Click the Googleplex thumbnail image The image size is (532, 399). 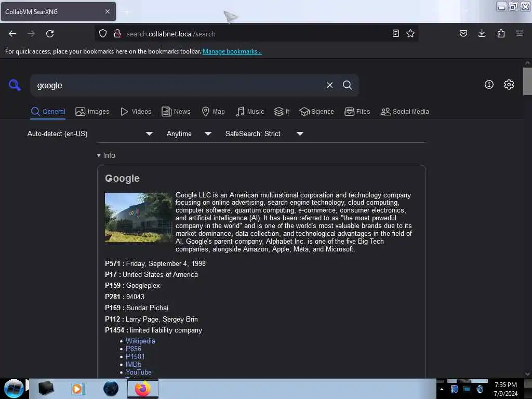click(x=138, y=218)
